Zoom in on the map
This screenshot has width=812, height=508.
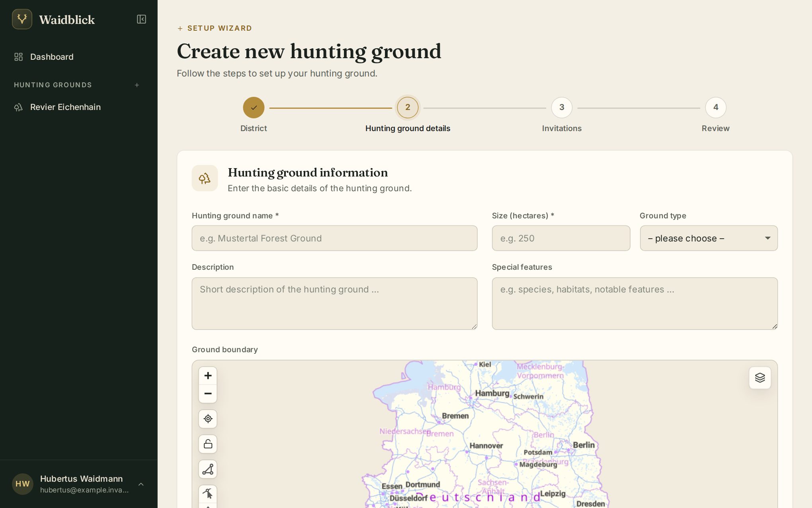[x=208, y=376]
